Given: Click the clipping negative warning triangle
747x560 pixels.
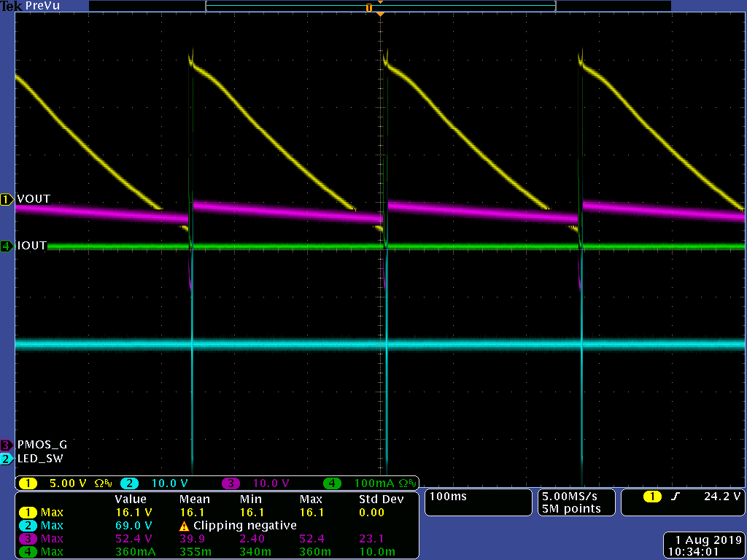Looking at the screenshot, I should tap(184, 526).
